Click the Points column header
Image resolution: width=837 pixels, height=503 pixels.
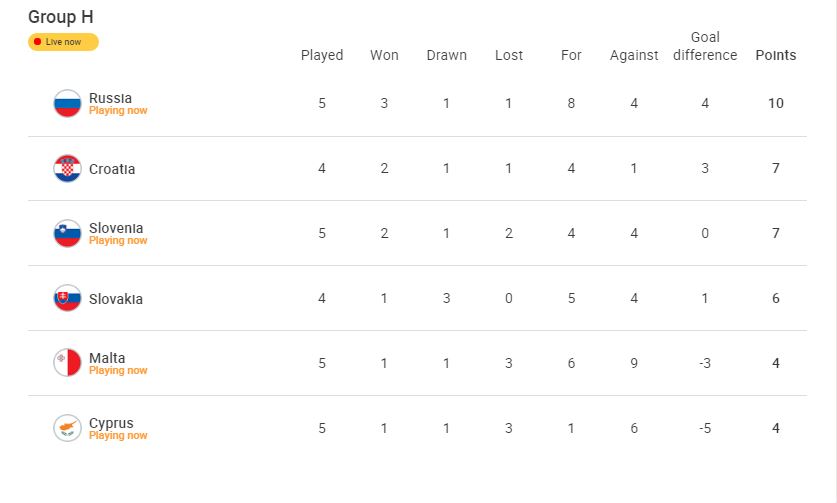tap(776, 55)
